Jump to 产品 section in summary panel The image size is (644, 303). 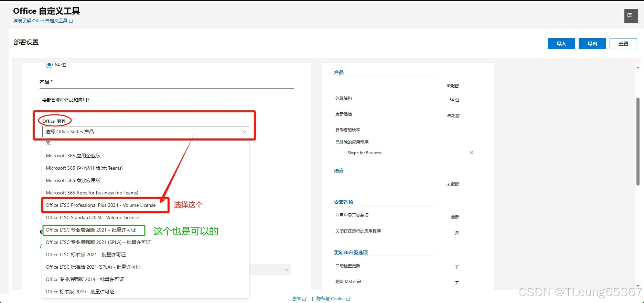339,72
